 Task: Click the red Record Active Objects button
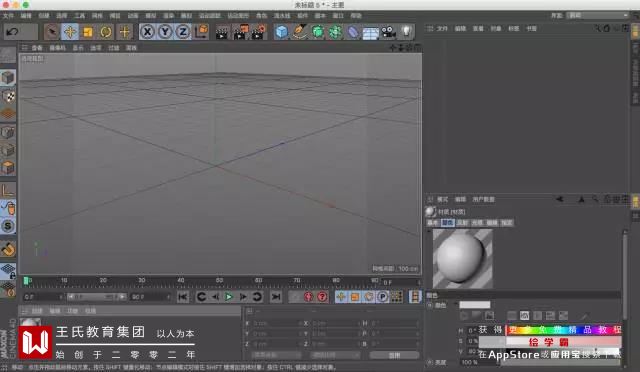(308, 297)
